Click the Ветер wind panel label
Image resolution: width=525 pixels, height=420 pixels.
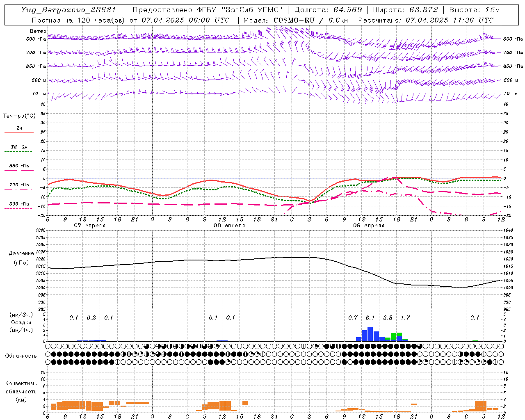click(38, 31)
